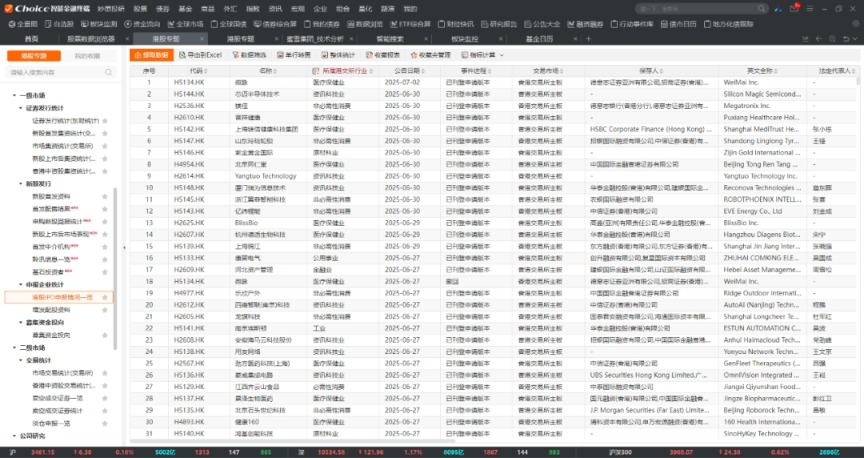Open 全球市场 shortcut
The width and height of the screenshot is (864, 458).
point(186,24)
